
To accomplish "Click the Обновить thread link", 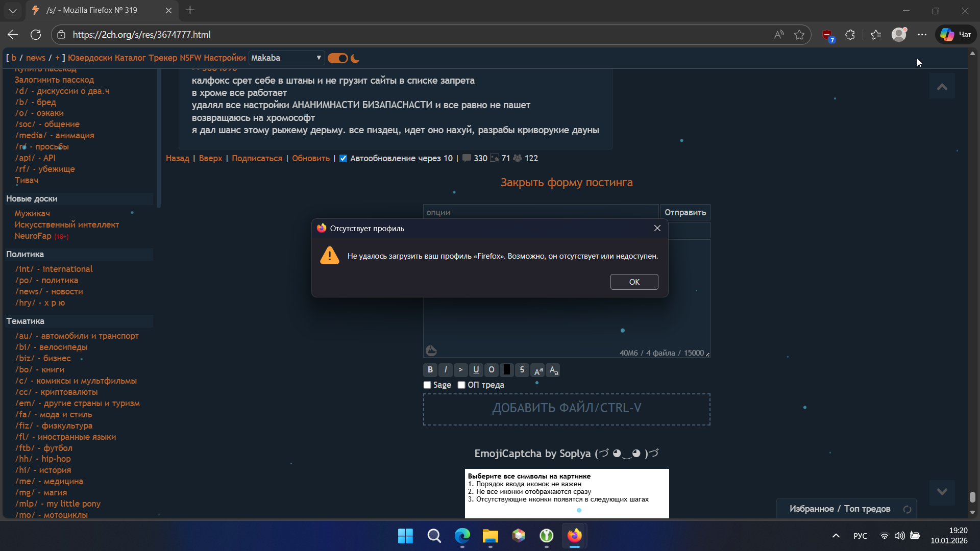I will pos(311,159).
